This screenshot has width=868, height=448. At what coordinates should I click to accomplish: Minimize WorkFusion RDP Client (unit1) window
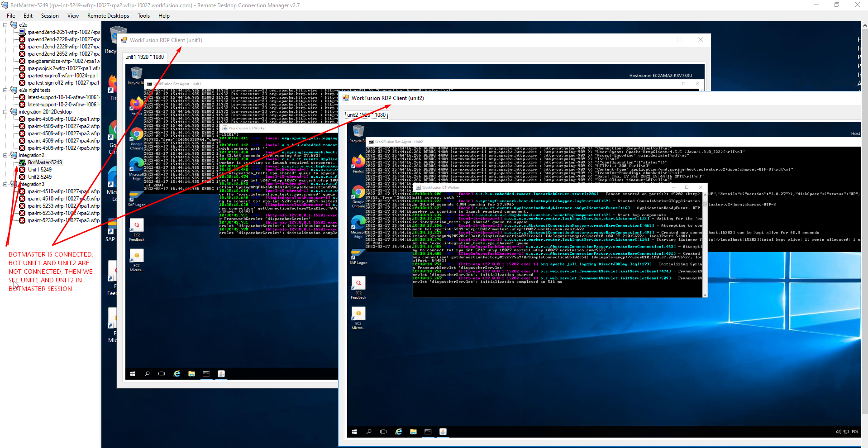pos(659,40)
